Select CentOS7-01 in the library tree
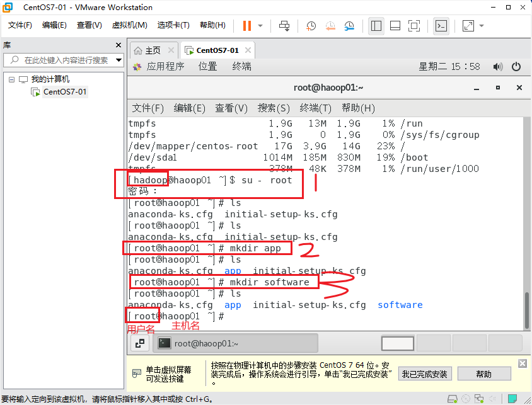The height and width of the screenshot is (405, 532). tap(64, 92)
